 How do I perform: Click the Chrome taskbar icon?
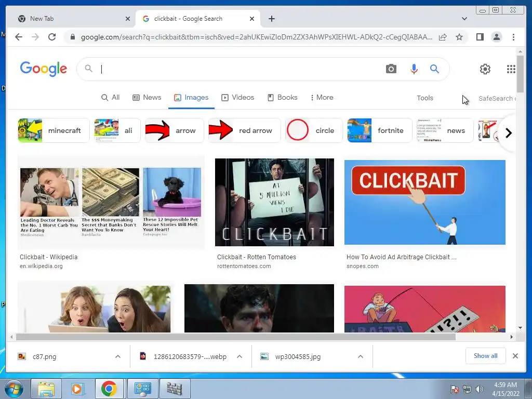click(x=109, y=389)
